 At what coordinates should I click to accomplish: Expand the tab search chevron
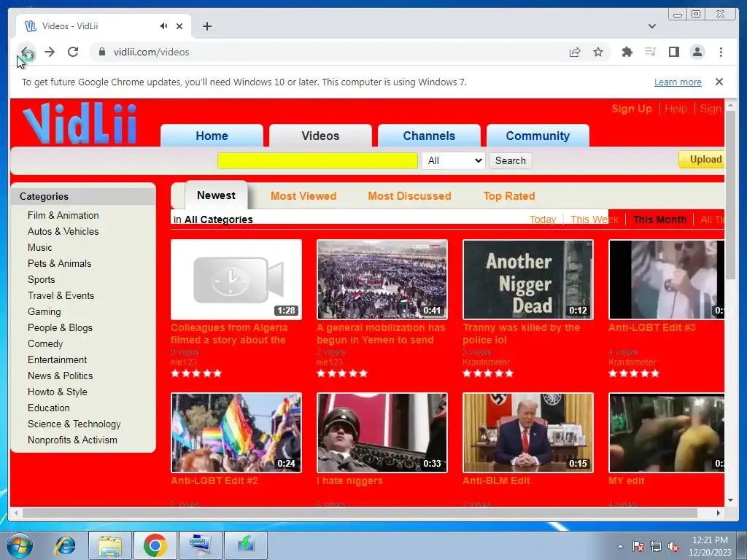point(652,26)
